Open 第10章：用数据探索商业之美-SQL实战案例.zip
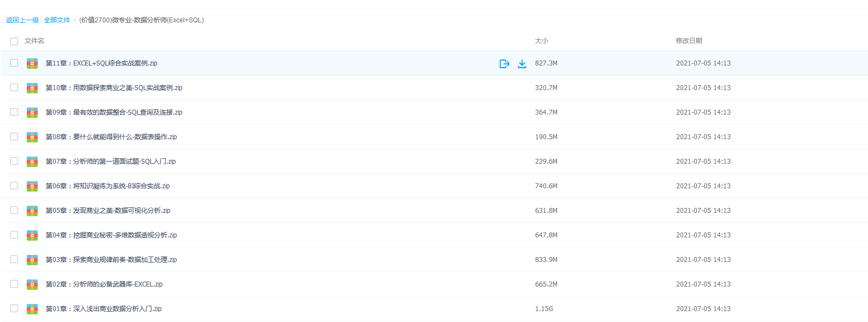 (x=114, y=88)
